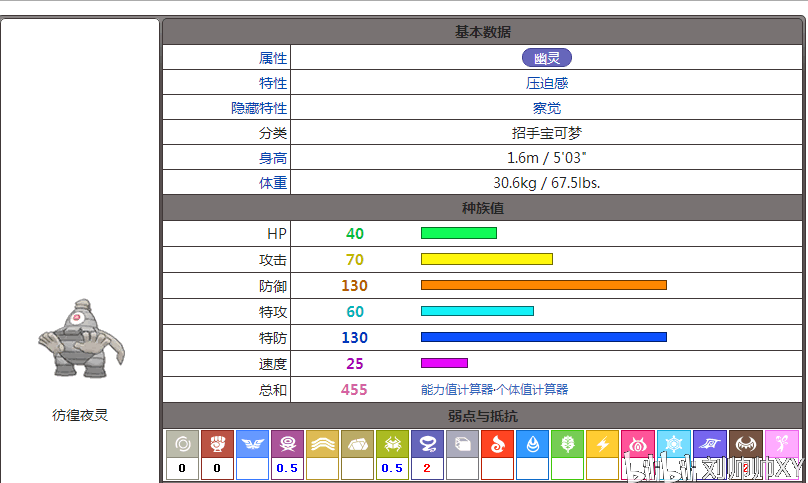Screen dimensions: 808x483
Task: Click the magenta 速度 stat bar
Action: [x=444, y=363]
